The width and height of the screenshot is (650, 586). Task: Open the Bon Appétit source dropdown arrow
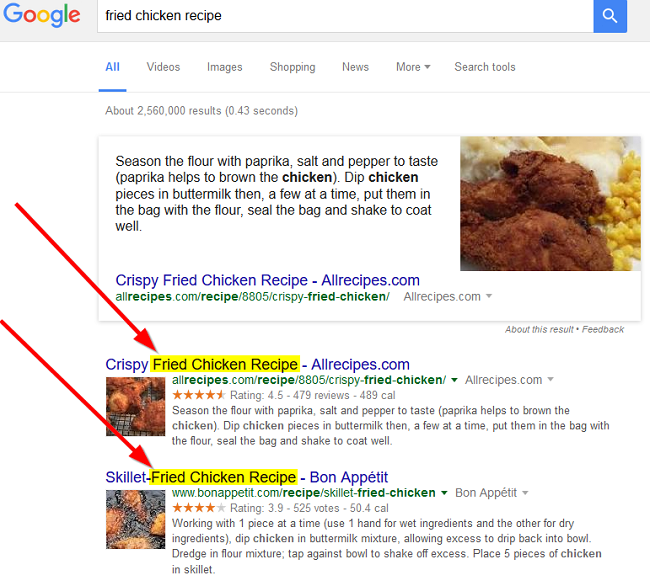525,493
